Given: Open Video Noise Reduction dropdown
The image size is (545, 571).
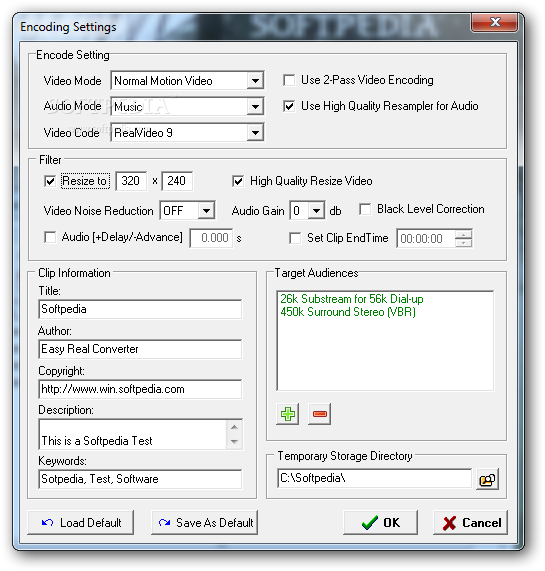Looking at the screenshot, I should pyautogui.click(x=206, y=210).
